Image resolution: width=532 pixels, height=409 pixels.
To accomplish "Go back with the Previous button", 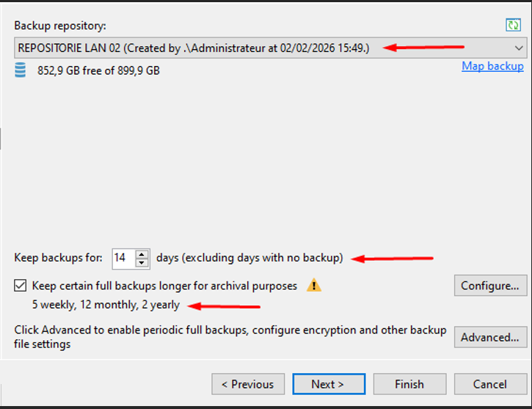I will (248, 384).
